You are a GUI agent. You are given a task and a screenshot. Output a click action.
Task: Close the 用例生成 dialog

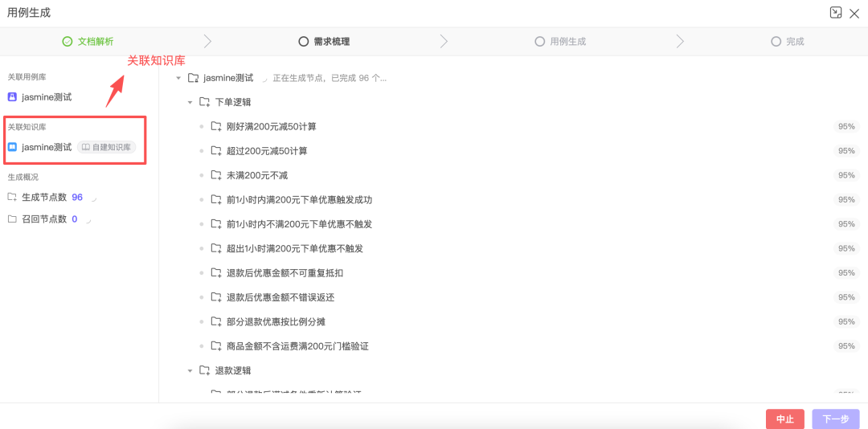point(854,14)
